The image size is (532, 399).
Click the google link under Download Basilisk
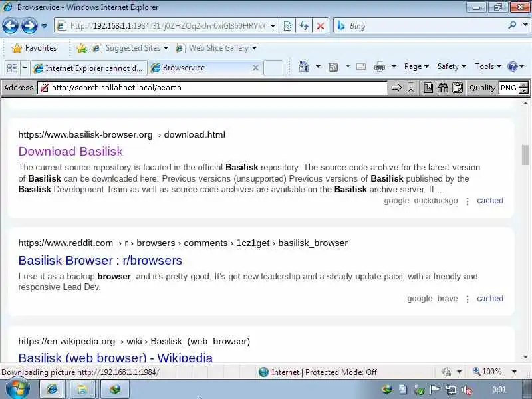click(x=396, y=201)
